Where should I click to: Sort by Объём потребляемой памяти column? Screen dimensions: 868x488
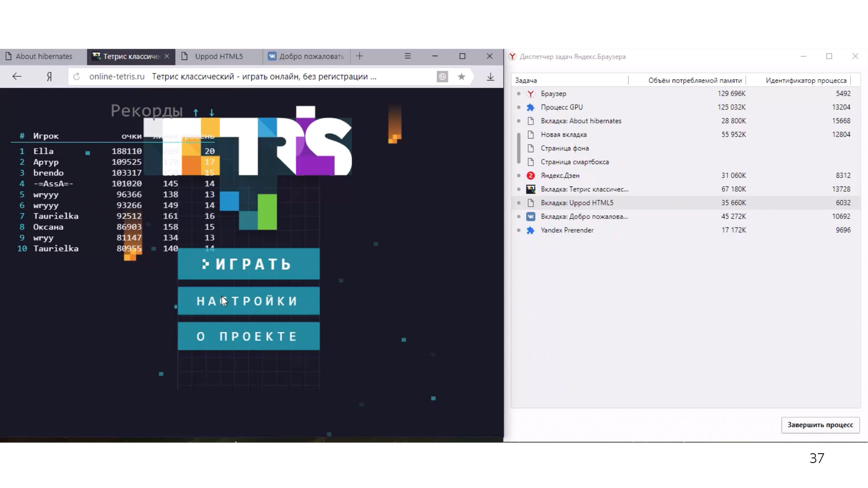click(x=695, y=80)
